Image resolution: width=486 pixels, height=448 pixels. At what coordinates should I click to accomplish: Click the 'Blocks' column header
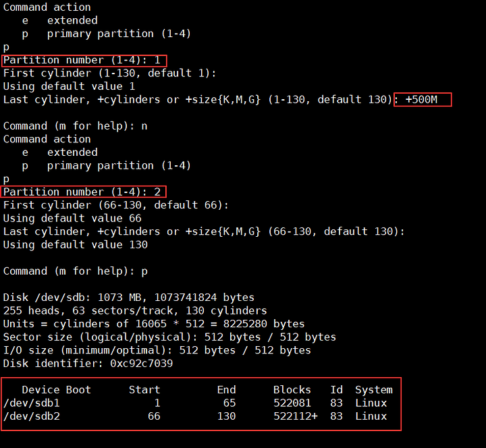point(292,390)
